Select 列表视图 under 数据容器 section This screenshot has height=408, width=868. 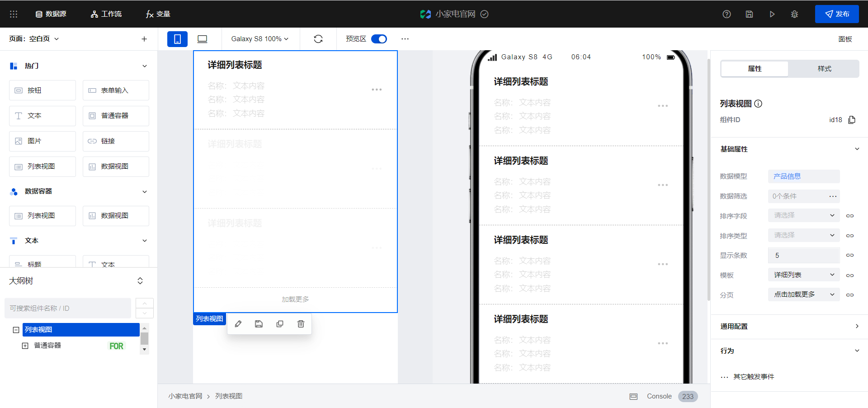pyautogui.click(x=42, y=216)
